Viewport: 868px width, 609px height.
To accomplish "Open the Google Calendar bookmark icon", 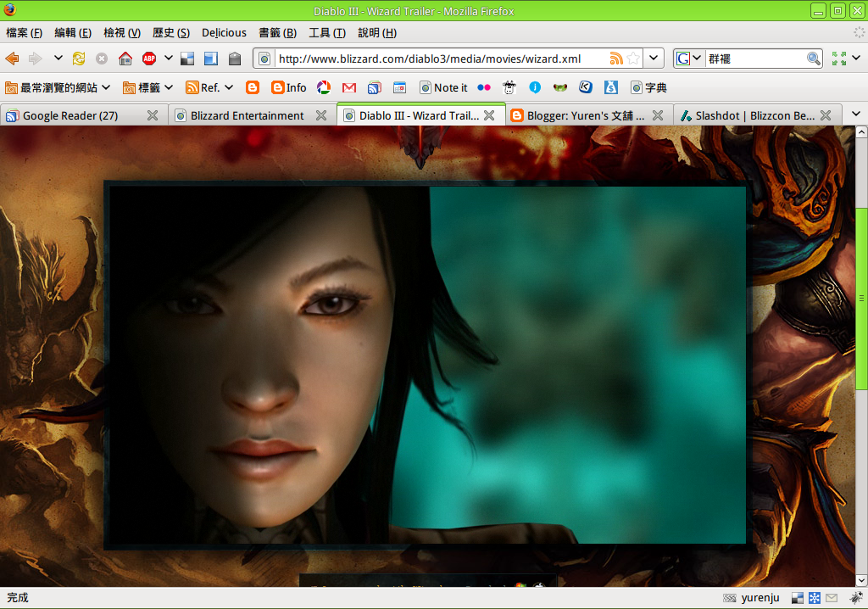I will tap(400, 87).
